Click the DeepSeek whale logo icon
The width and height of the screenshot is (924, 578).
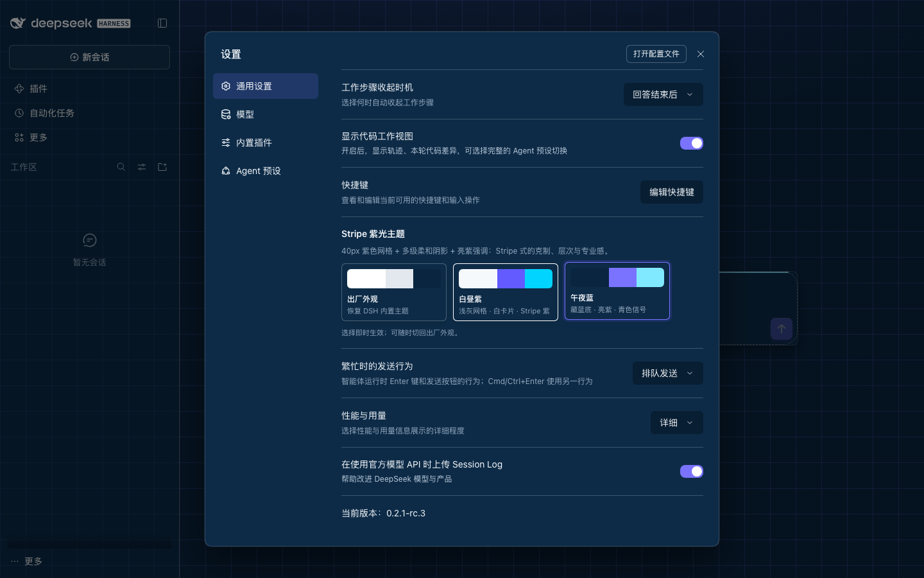pos(18,23)
